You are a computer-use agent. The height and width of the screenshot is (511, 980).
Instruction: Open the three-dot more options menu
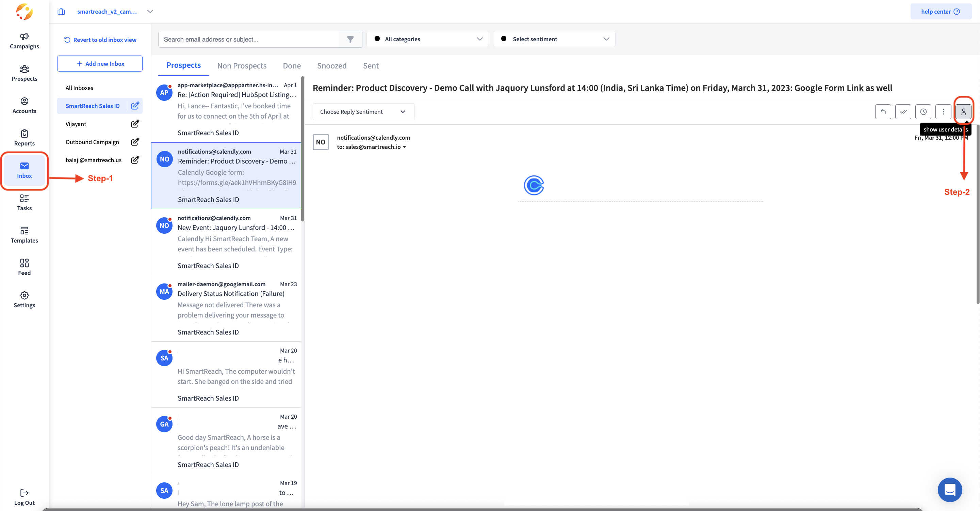pyautogui.click(x=943, y=111)
